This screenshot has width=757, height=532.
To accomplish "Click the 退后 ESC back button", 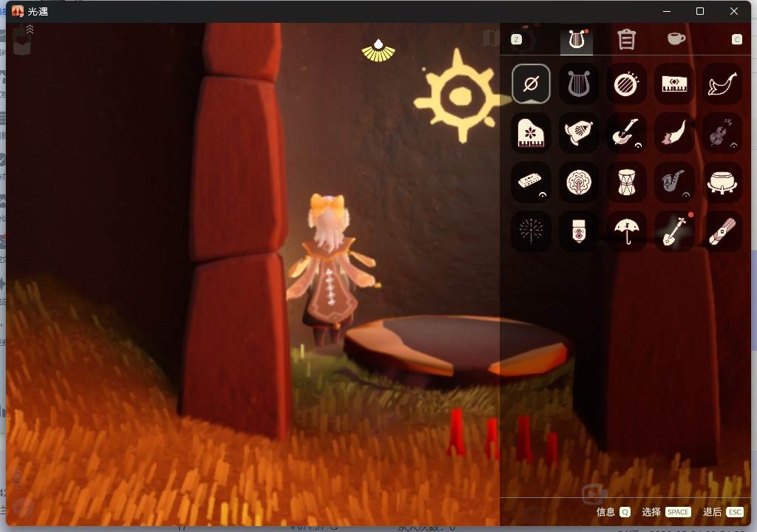I will tap(723, 512).
